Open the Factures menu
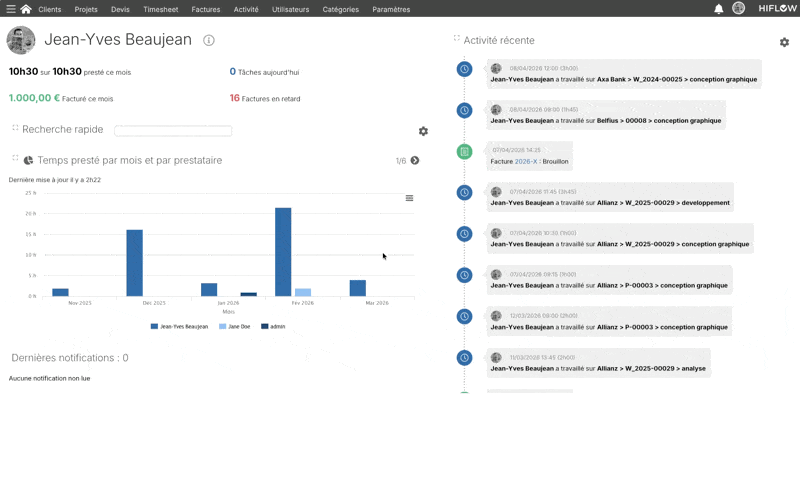The height and width of the screenshot is (485, 800). 205,9
